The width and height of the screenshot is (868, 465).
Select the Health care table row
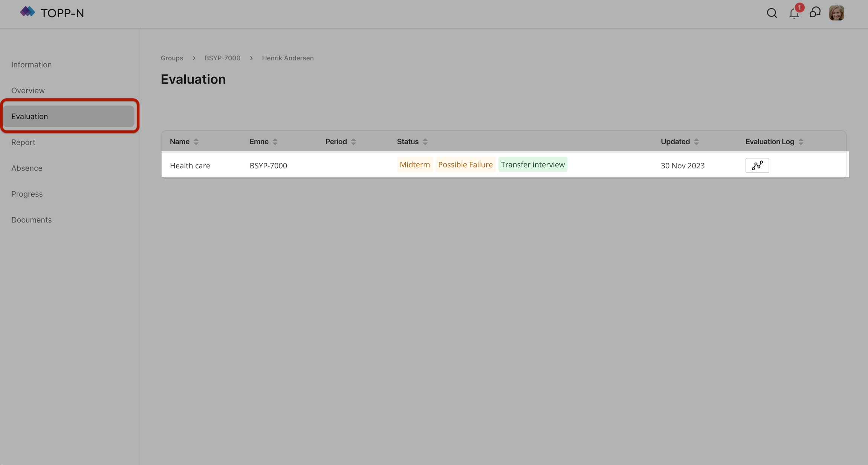point(190,166)
